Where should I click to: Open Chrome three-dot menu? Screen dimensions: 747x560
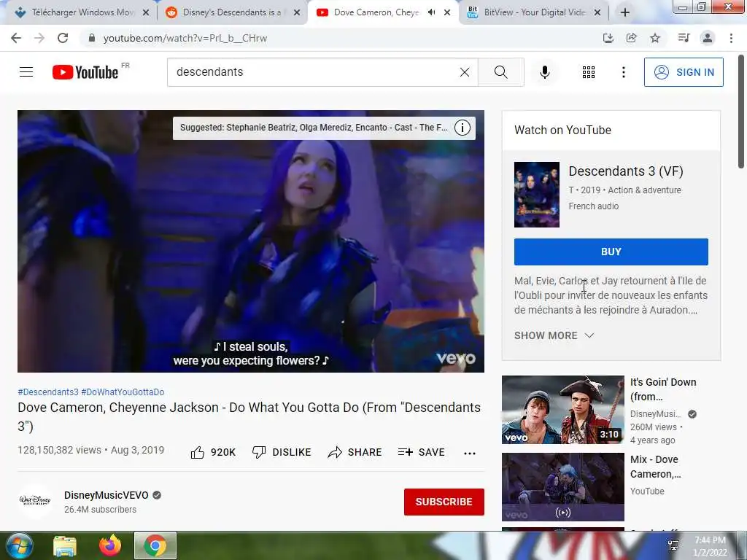pos(731,38)
